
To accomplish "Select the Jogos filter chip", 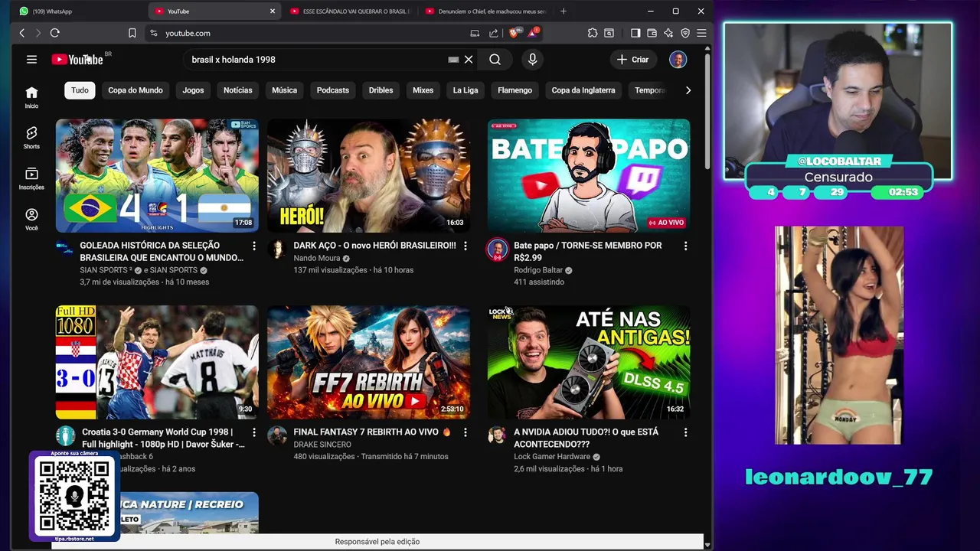I will [x=193, y=90].
